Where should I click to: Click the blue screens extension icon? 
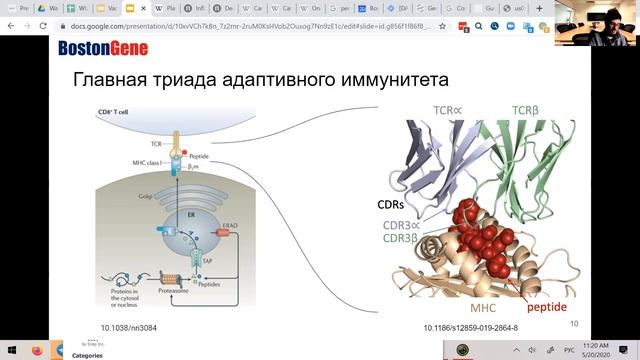click(x=528, y=27)
